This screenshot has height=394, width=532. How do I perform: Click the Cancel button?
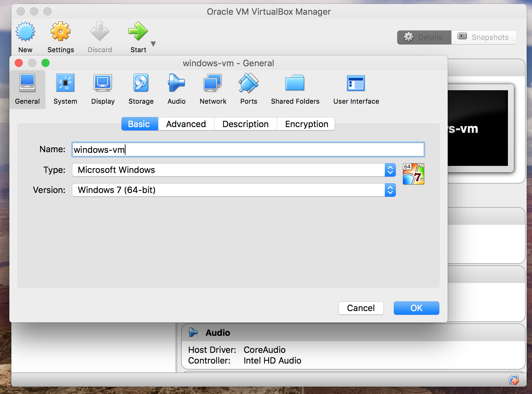click(x=361, y=308)
